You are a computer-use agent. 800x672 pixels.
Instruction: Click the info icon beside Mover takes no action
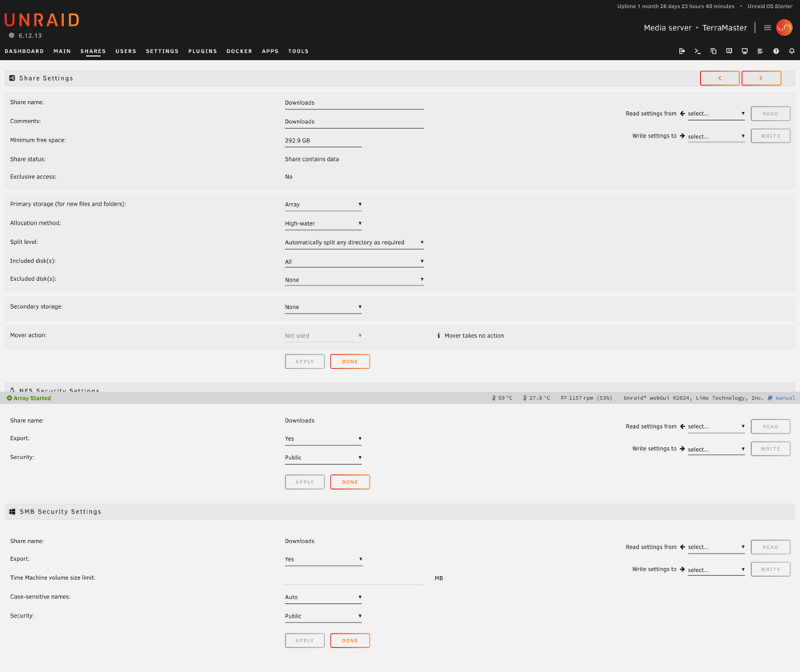click(438, 335)
